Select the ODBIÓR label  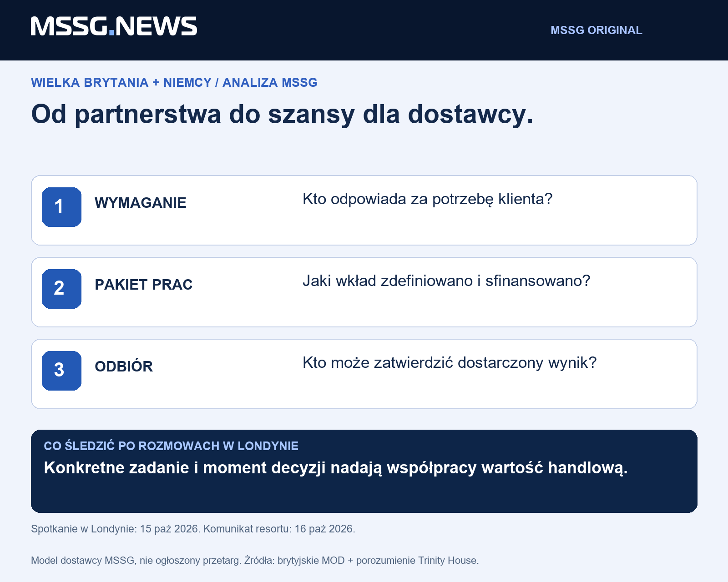tap(124, 366)
